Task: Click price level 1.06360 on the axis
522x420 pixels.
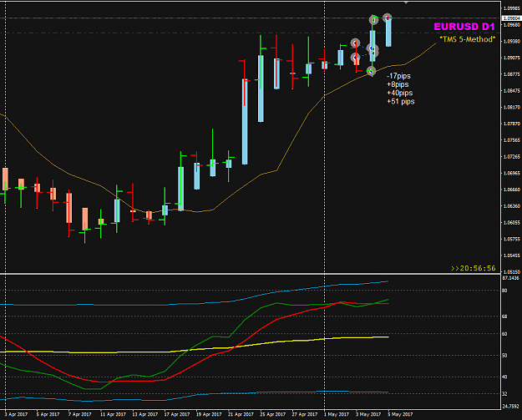Action: 512,206
